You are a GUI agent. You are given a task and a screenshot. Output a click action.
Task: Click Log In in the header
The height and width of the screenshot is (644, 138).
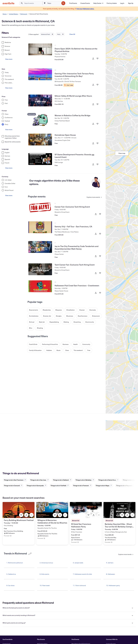pyautogui.click(x=122, y=3)
